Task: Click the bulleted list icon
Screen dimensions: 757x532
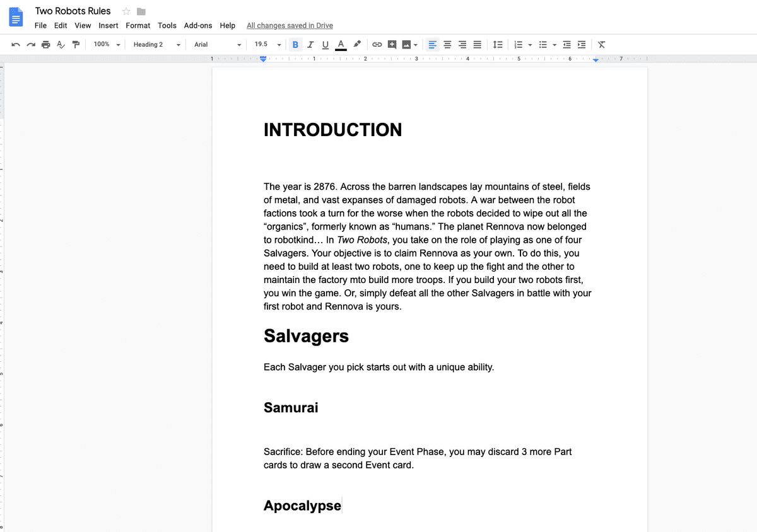Action: pyautogui.click(x=543, y=45)
